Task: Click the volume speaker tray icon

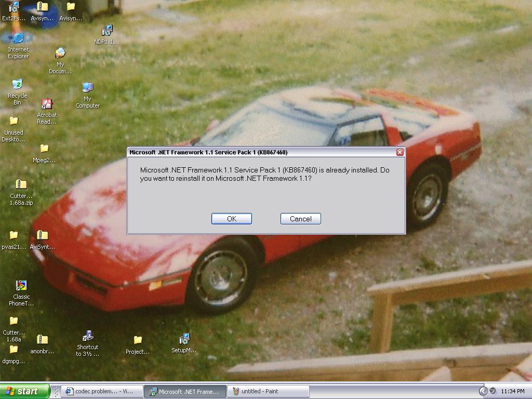Action: pos(493,391)
